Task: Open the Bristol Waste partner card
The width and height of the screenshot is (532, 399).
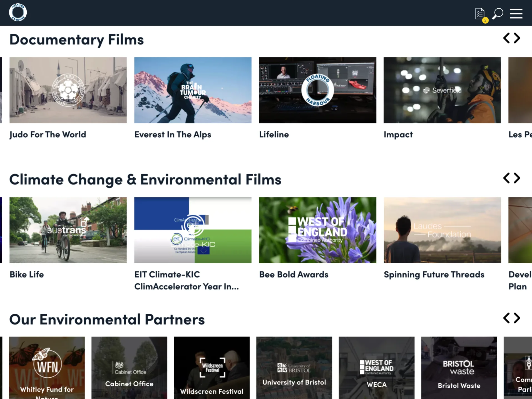Action: 459,368
